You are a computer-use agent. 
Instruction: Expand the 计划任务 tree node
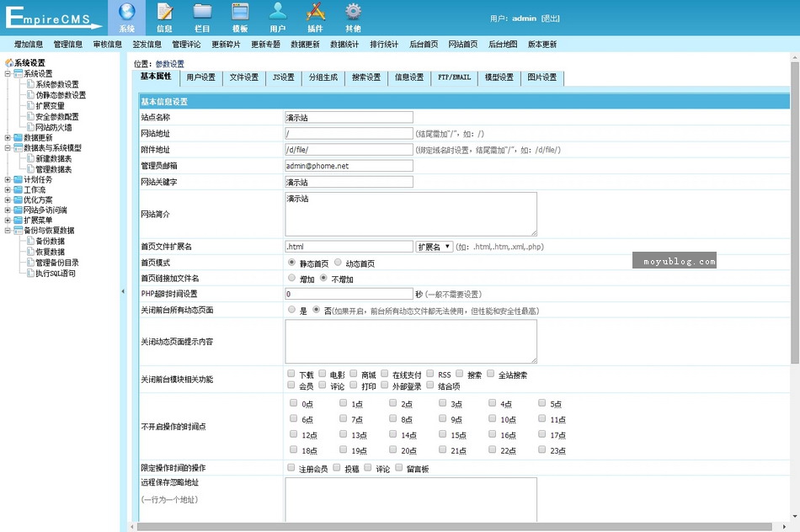click(x=8, y=179)
